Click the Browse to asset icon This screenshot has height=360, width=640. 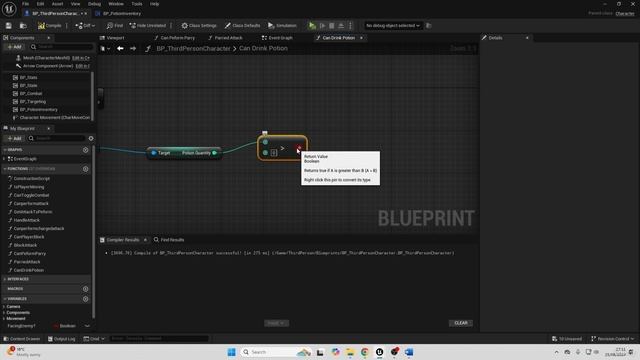coord(23,26)
